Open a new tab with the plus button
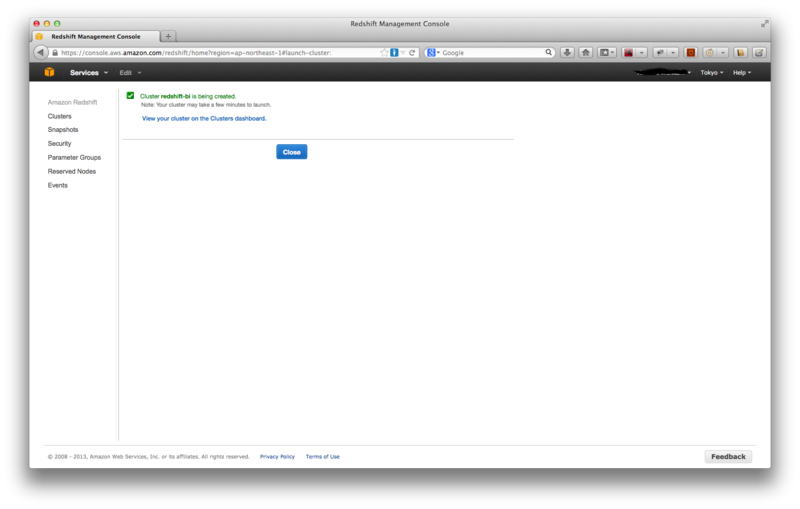The image size is (800, 509). (168, 36)
